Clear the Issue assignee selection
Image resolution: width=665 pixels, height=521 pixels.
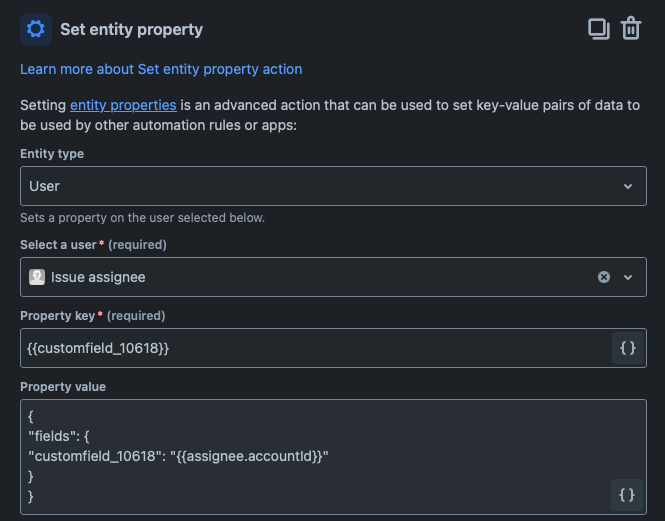point(604,277)
